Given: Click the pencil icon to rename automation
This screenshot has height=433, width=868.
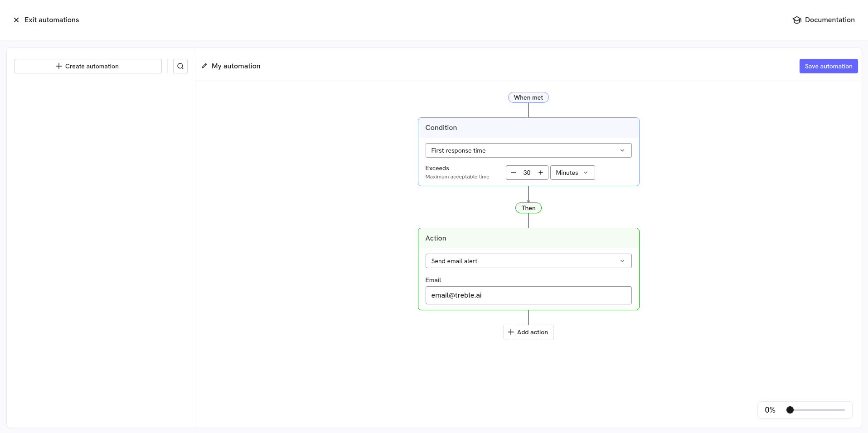Looking at the screenshot, I should 204,66.
